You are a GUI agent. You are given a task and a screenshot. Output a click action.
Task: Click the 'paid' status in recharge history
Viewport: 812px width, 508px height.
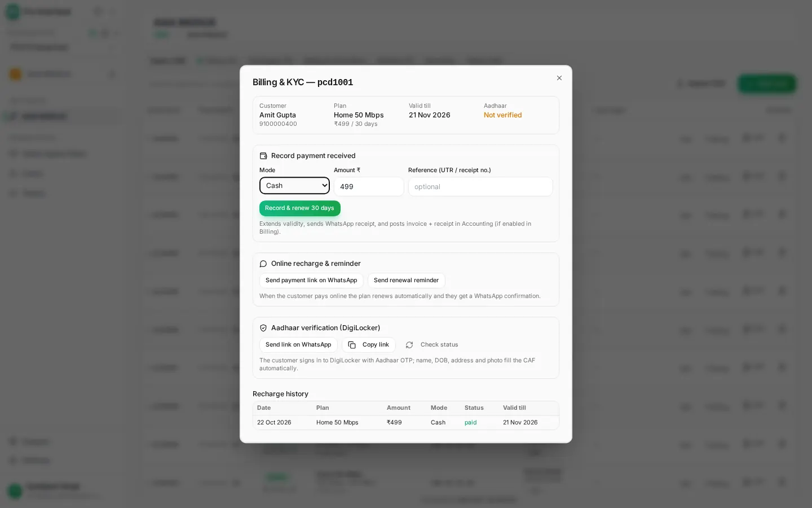(470, 423)
